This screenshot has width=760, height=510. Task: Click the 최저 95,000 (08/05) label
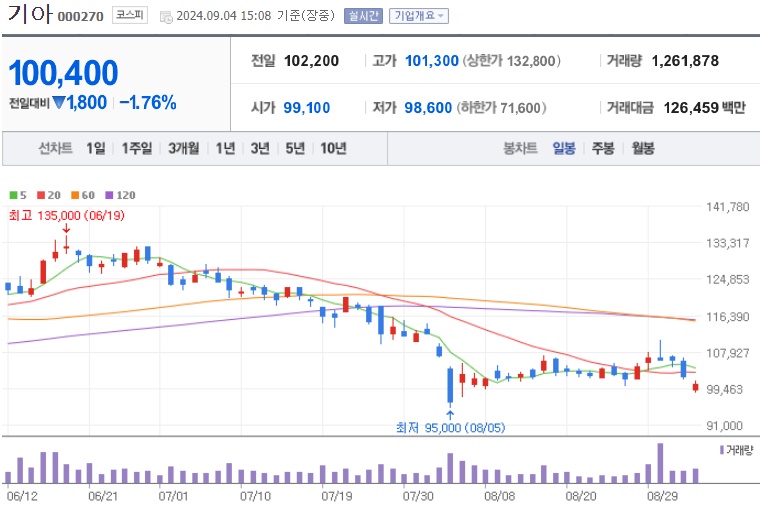tap(450, 427)
